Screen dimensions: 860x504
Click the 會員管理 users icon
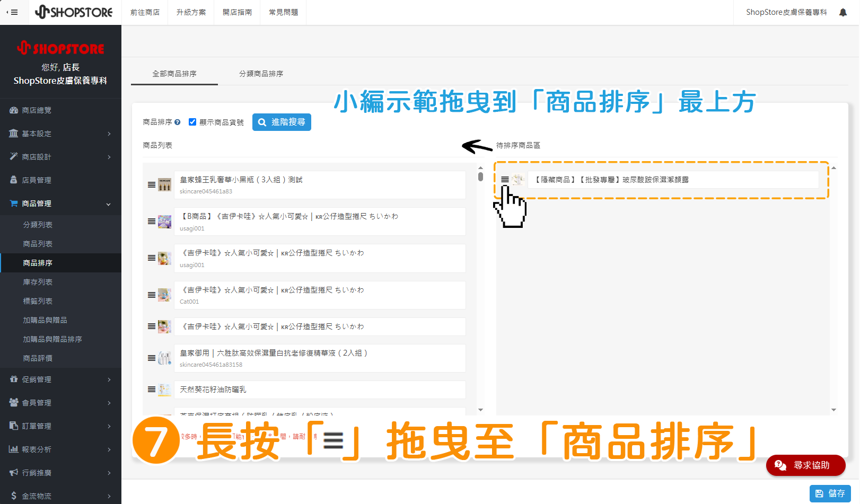click(x=14, y=403)
